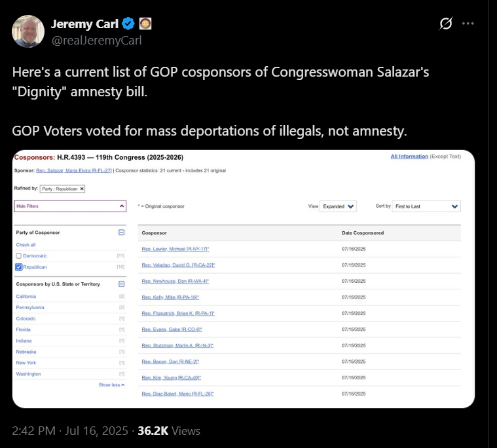Click the Grok slashed-circle icon
The height and width of the screenshot is (448, 497).
pos(446,24)
